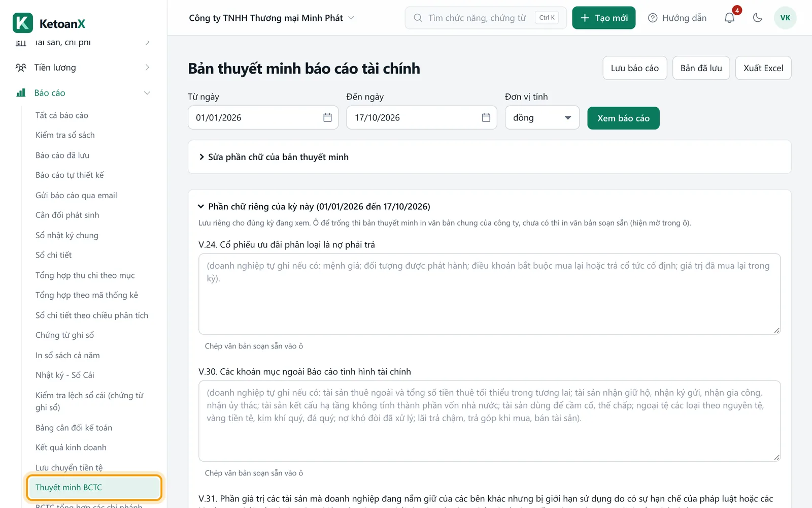Click the Tạo mới button

tap(603, 18)
